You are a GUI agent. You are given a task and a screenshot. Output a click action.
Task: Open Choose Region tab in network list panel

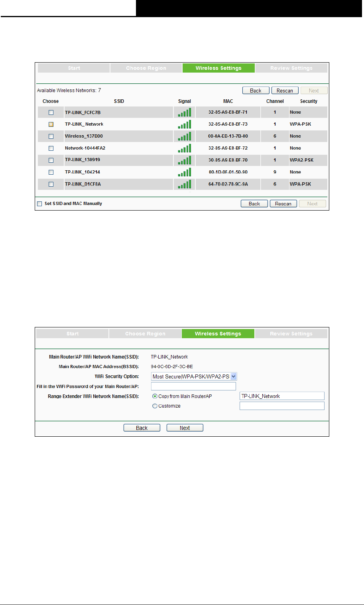(146, 68)
